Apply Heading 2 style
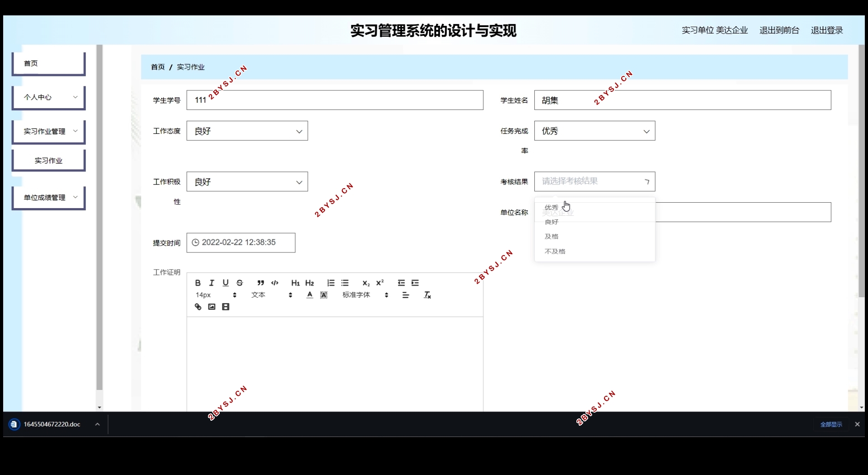 click(309, 283)
